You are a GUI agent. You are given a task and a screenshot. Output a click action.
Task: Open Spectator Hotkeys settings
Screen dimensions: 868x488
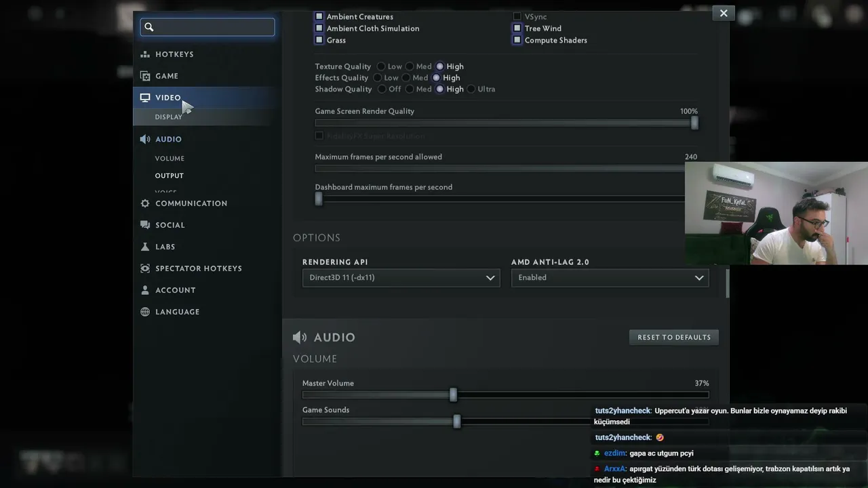tap(199, 268)
